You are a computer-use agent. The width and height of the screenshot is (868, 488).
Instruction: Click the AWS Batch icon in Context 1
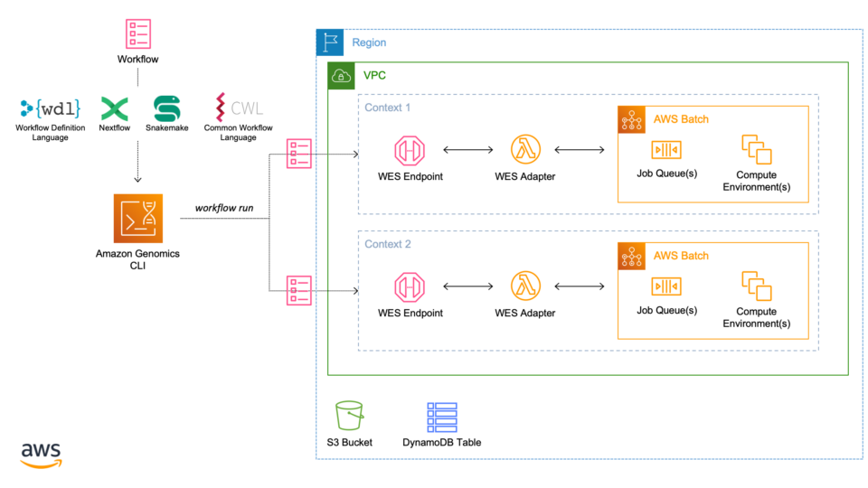point(632,119)
